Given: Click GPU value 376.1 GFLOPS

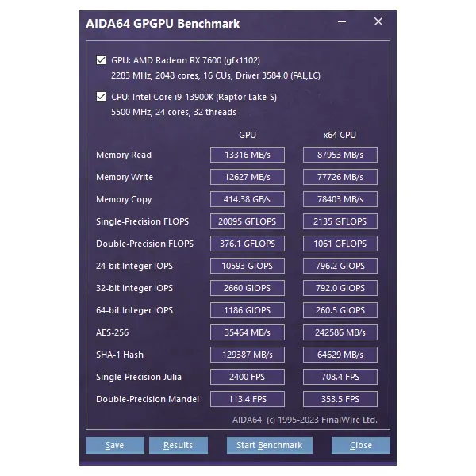Looking at the screenshot, I should click(248, 244).
